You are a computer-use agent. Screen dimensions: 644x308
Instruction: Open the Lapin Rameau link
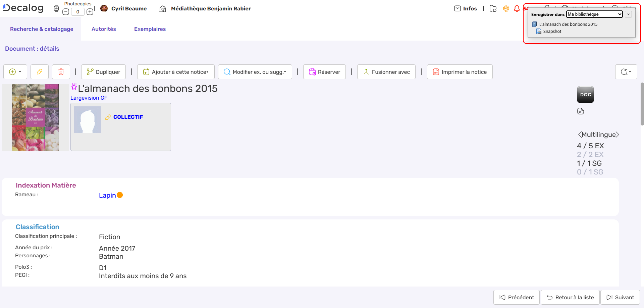click(107, 195)
